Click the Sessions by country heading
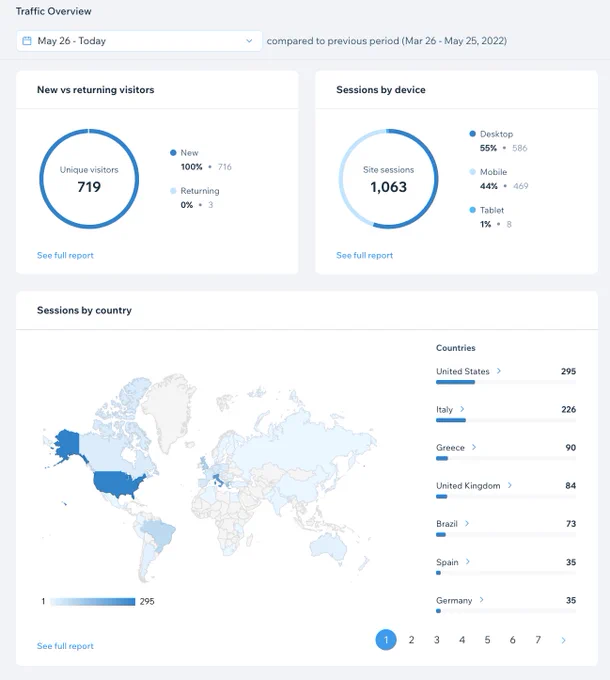The height and width of the screenshot is (680, 610). pos(84,311)
